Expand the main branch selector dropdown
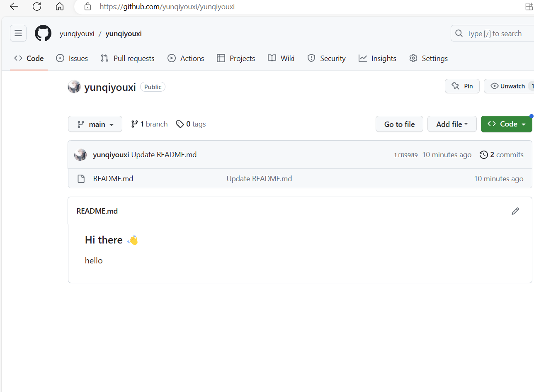 coord(95,124)
